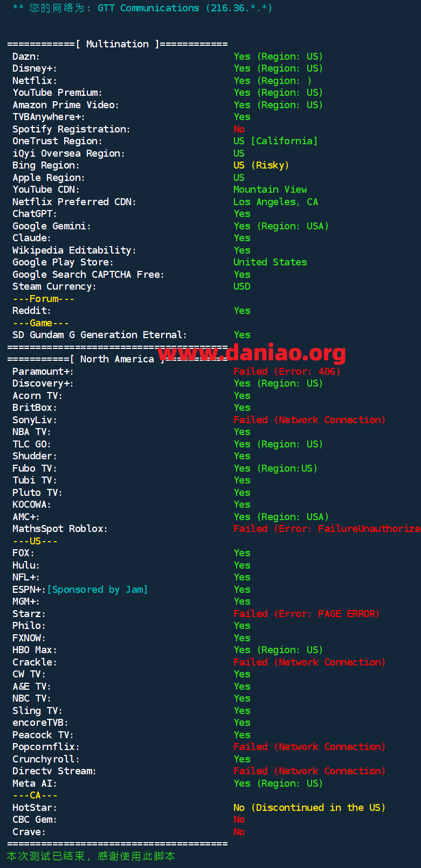This screenshot has height=868, width=421.
Task: Select the HotStar Discontinued in the US text
Action: tap(309, 808)
